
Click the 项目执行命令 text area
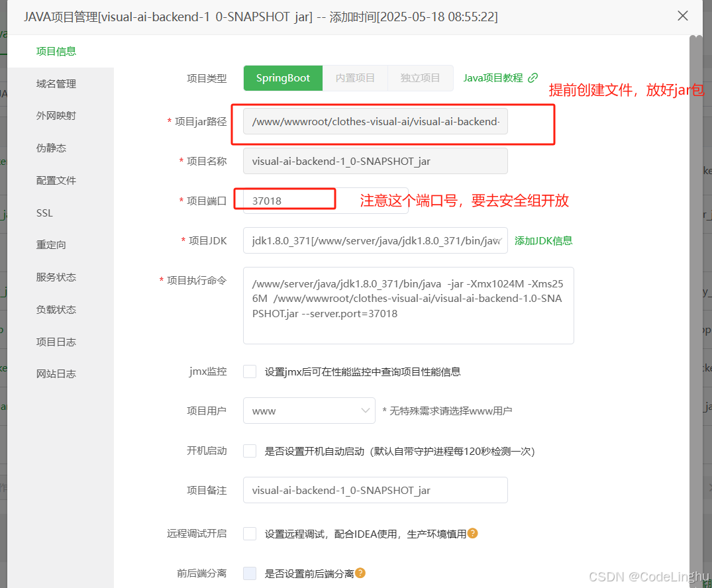point(409,305)
